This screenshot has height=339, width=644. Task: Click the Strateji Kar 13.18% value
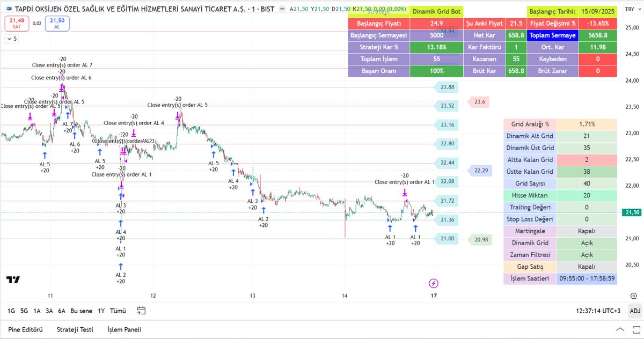coord(436,47)
